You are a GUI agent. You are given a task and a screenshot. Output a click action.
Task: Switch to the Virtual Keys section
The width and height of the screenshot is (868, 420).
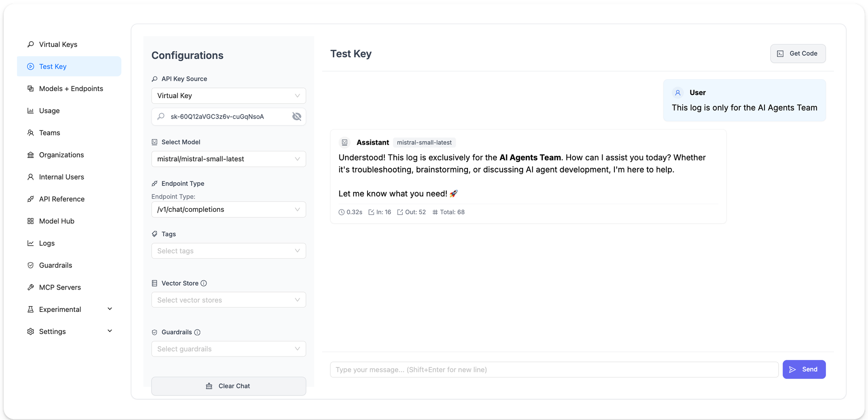tap(58, 44)
